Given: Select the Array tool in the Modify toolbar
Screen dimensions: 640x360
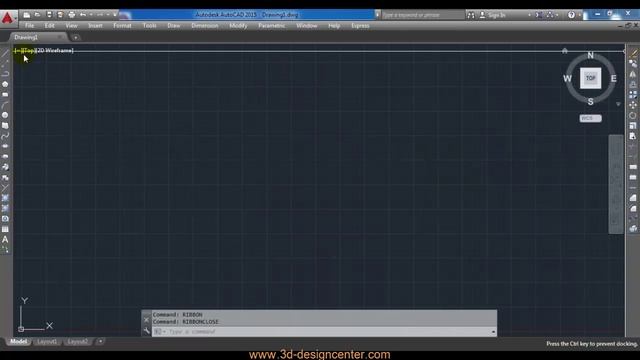Looking at the screenshot, I should [x=633, y=94].
